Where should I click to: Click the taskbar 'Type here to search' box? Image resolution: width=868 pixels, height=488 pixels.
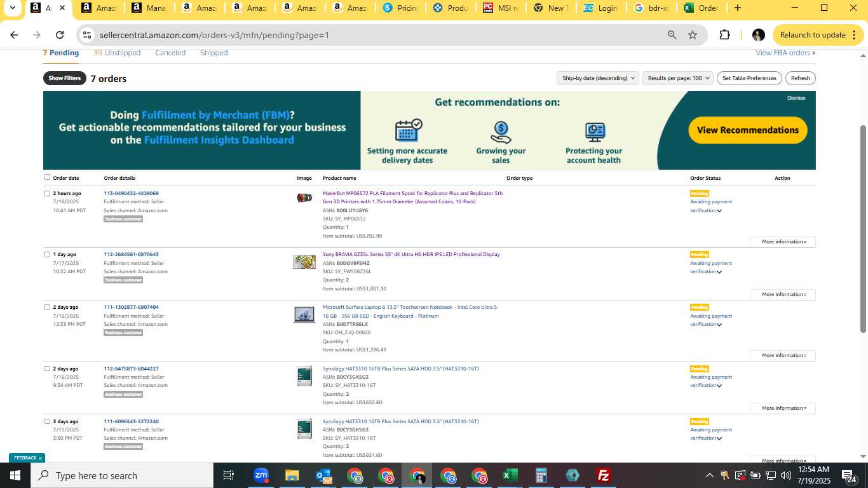tap(121, 475)
